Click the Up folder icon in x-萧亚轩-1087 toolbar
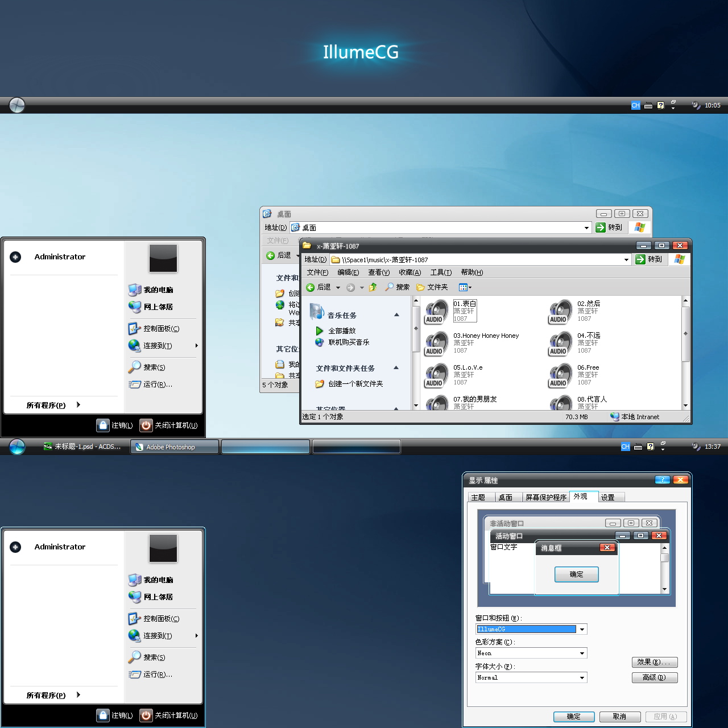 [373, 287]
